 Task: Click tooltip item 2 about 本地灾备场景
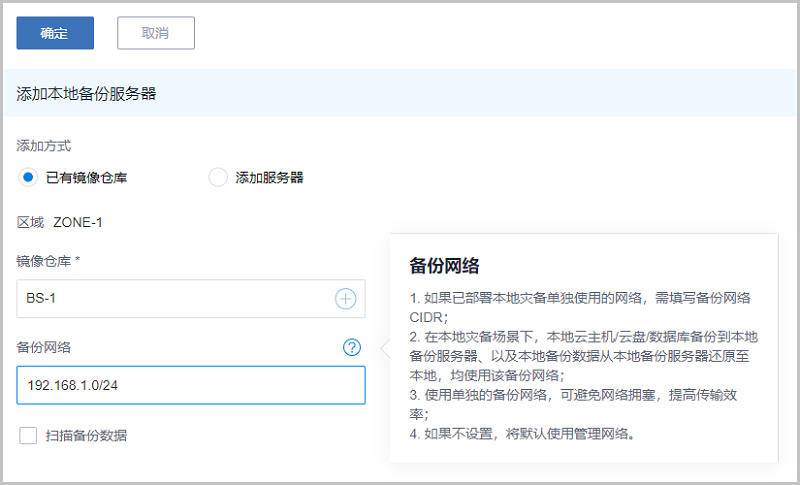(580, 355)
